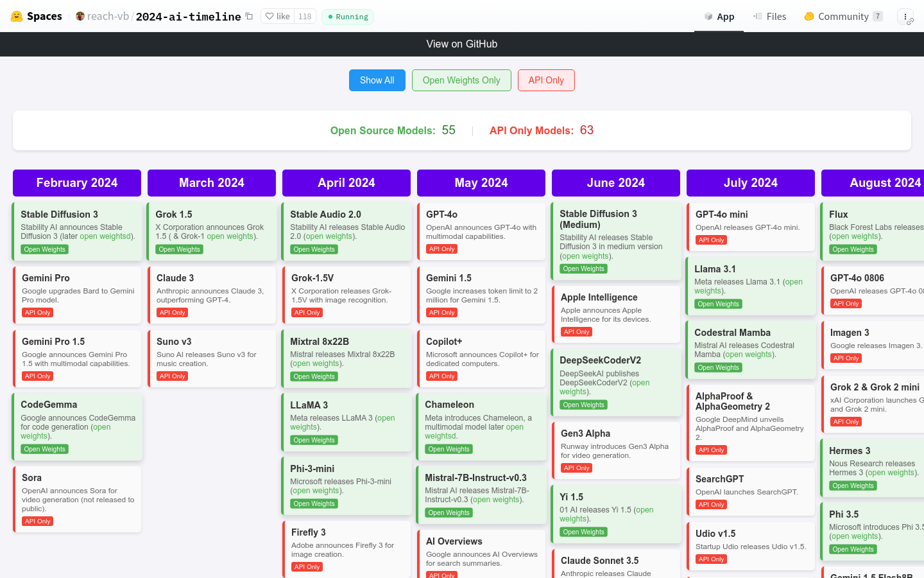Click the May 2024 column header

481,183
